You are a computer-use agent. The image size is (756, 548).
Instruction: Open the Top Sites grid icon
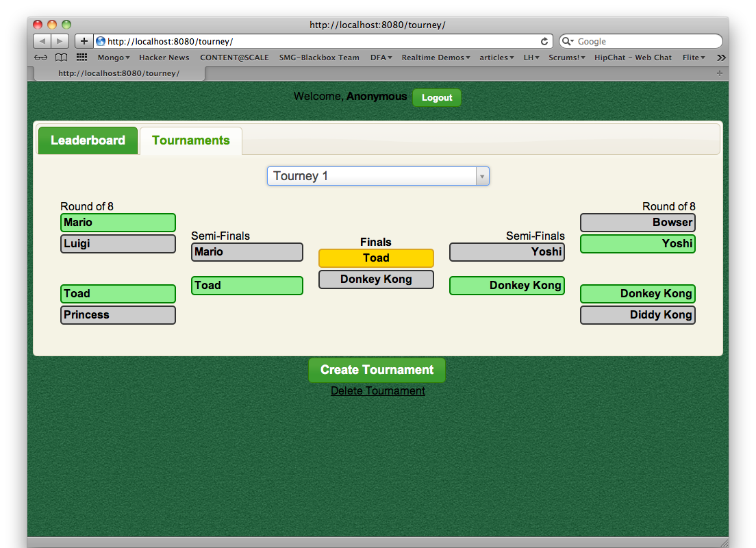tap(81, 58)
